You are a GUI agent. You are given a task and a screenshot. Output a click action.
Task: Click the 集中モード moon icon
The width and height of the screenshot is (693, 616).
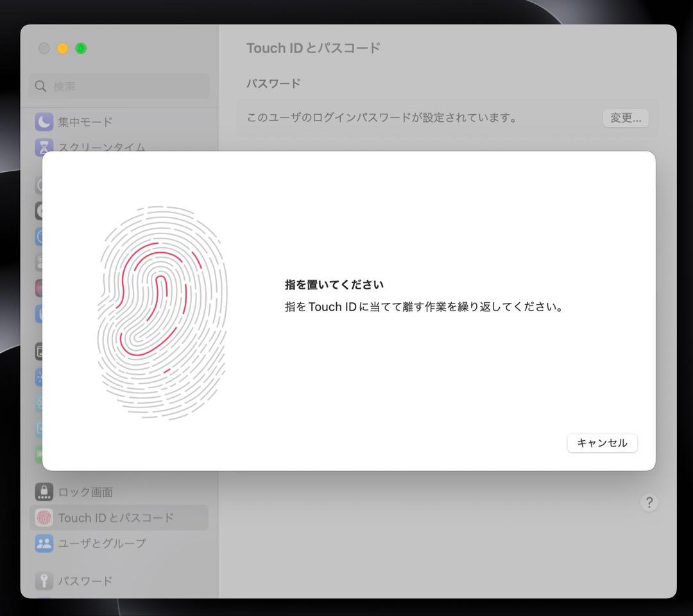tap(44, 122)
